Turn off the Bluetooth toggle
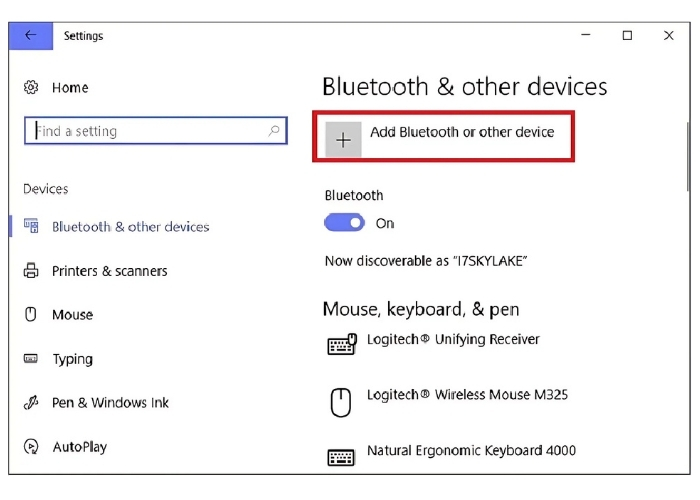 pos(345,223)
